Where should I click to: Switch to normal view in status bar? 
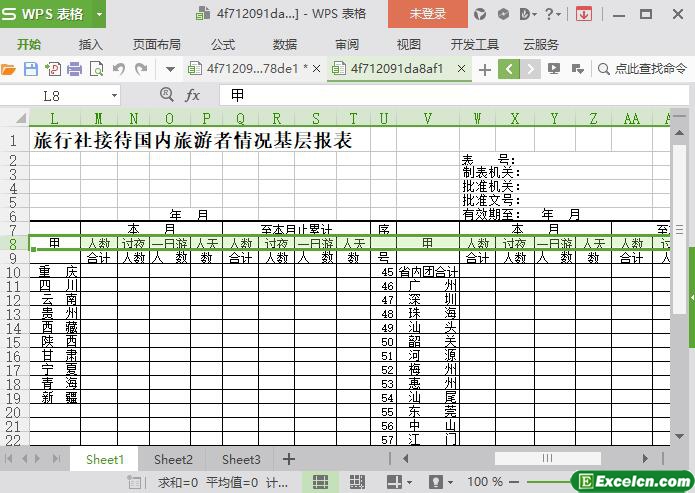320,482
